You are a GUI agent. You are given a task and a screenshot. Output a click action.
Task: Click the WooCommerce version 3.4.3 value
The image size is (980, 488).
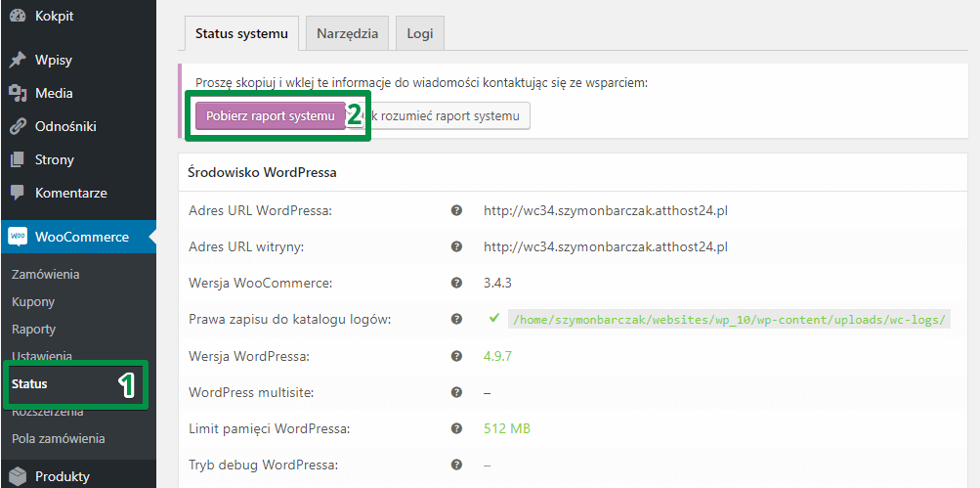click(x=497, y=283)
